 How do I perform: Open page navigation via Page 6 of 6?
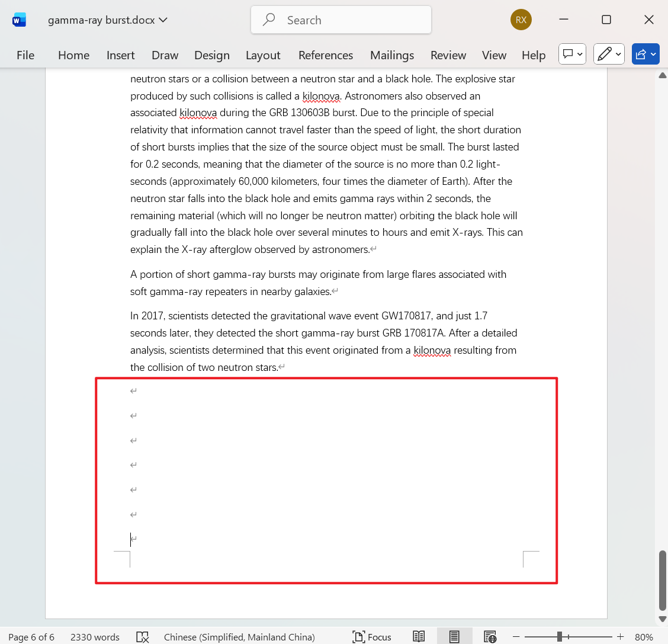point(31,636)
